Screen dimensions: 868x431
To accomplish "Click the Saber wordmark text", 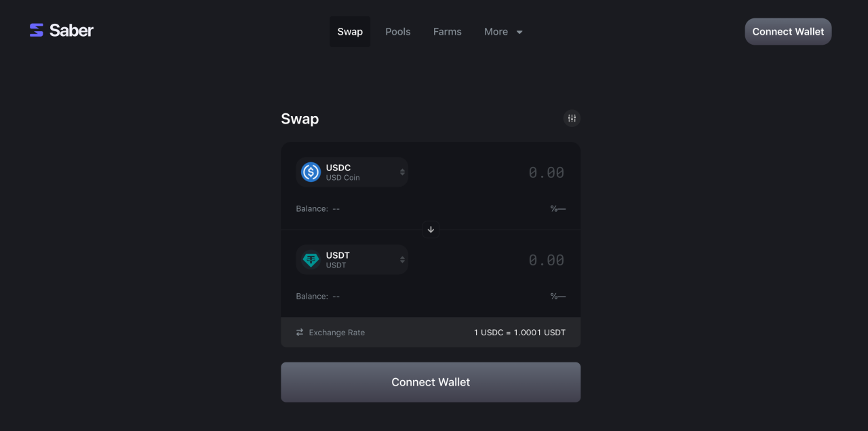I will coord(71,30).
